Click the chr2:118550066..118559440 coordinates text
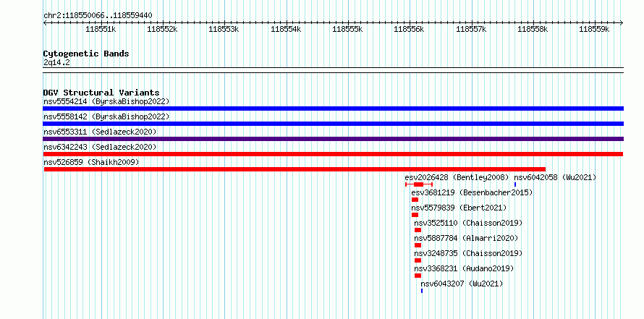This screenshot has height=319, width=644. 98,16
